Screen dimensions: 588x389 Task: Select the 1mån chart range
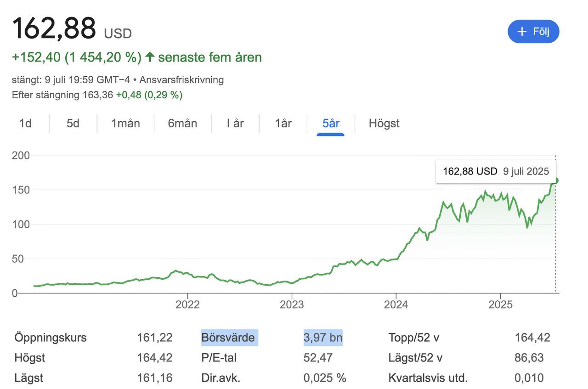point(125,123)
